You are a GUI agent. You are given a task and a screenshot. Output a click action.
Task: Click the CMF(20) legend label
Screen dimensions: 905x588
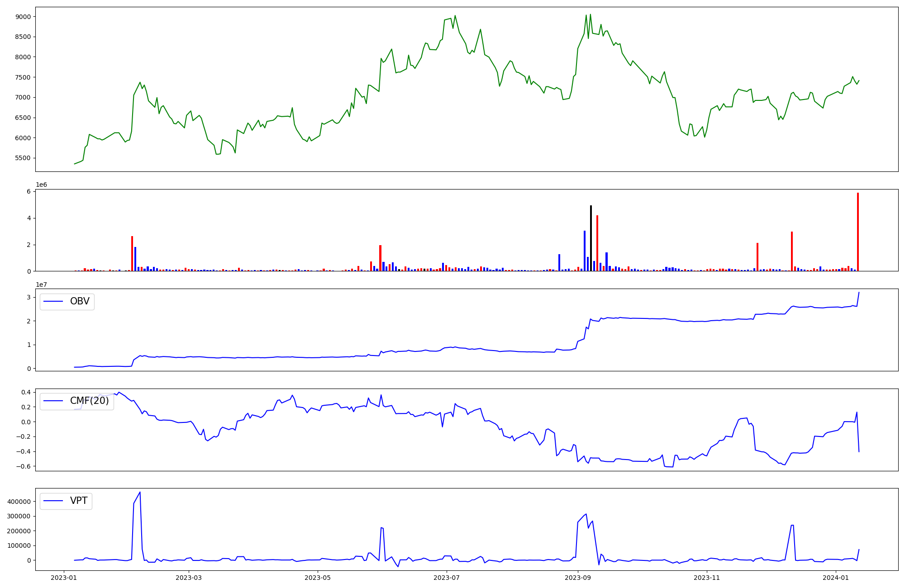click(x=89, y=401)
